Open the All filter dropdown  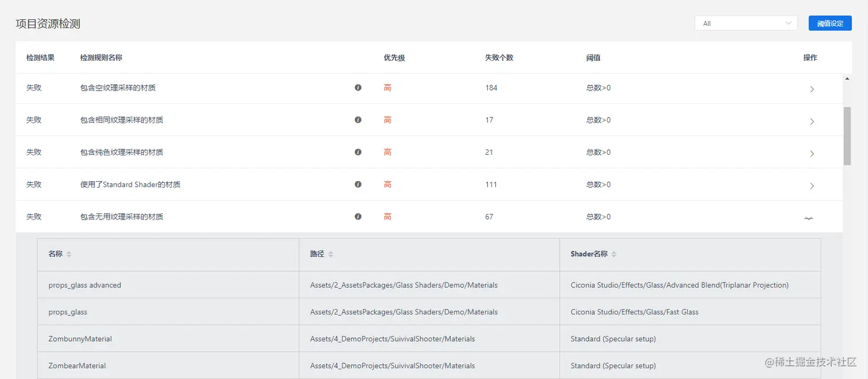pos(746,24)
